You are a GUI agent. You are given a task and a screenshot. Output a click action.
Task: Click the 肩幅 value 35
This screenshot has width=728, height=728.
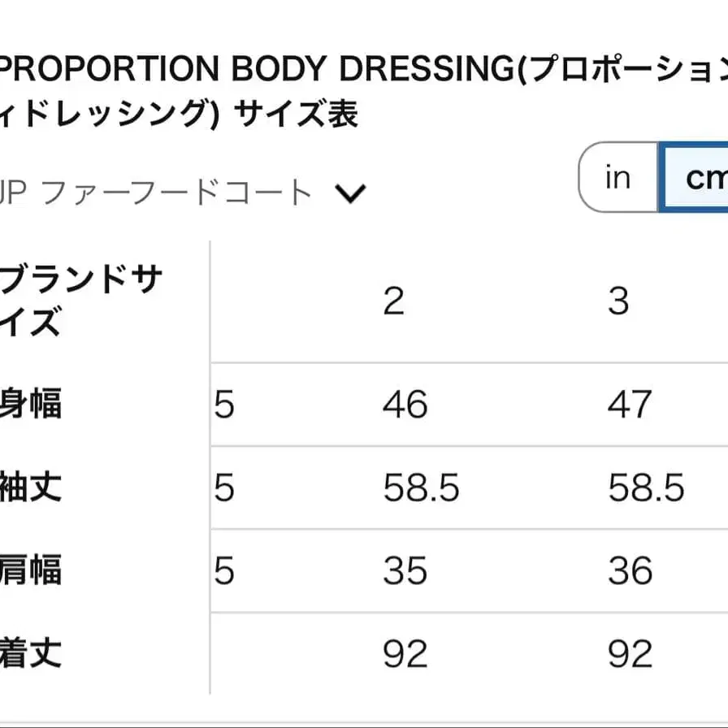pyautogui.click(x=405, y=570)
